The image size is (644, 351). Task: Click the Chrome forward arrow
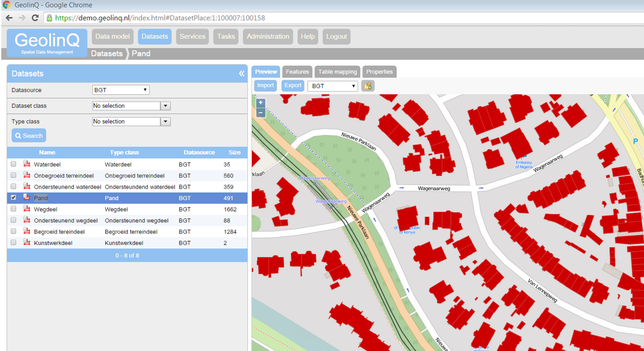22,18
